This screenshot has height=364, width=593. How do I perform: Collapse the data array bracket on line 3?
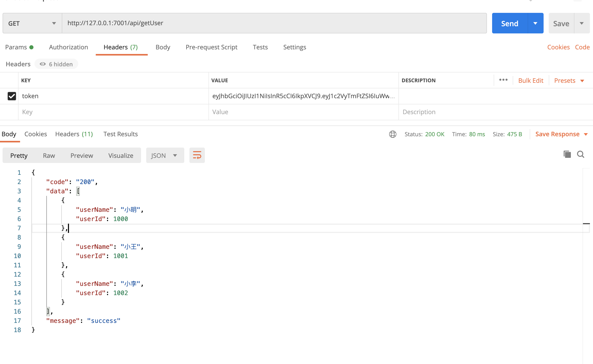78,191
